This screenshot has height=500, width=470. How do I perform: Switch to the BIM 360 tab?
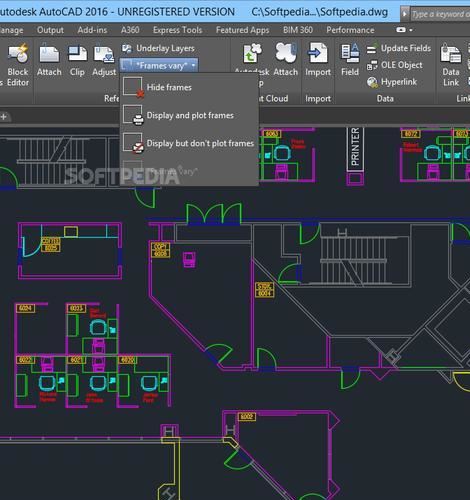tap(298, 30)
